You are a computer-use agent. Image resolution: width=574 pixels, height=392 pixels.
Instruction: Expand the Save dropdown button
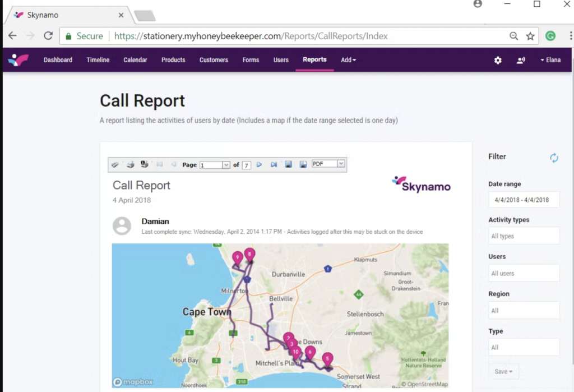[503, 371]
